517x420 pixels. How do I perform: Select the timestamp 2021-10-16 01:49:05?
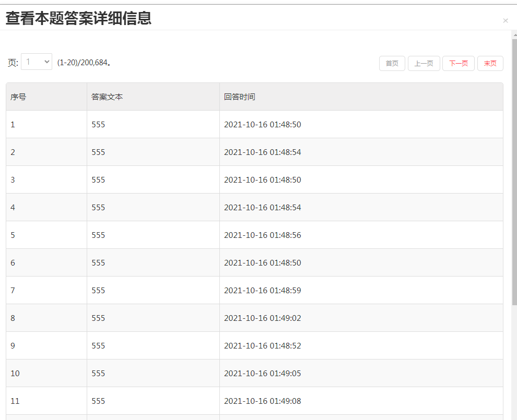(262, 374)
